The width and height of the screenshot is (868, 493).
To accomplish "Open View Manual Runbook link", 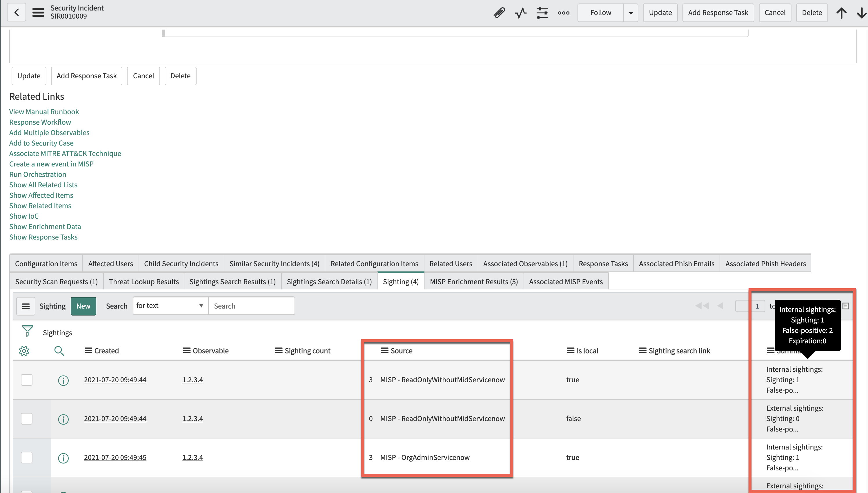I will pyautogui.click(x=44, y=112).
